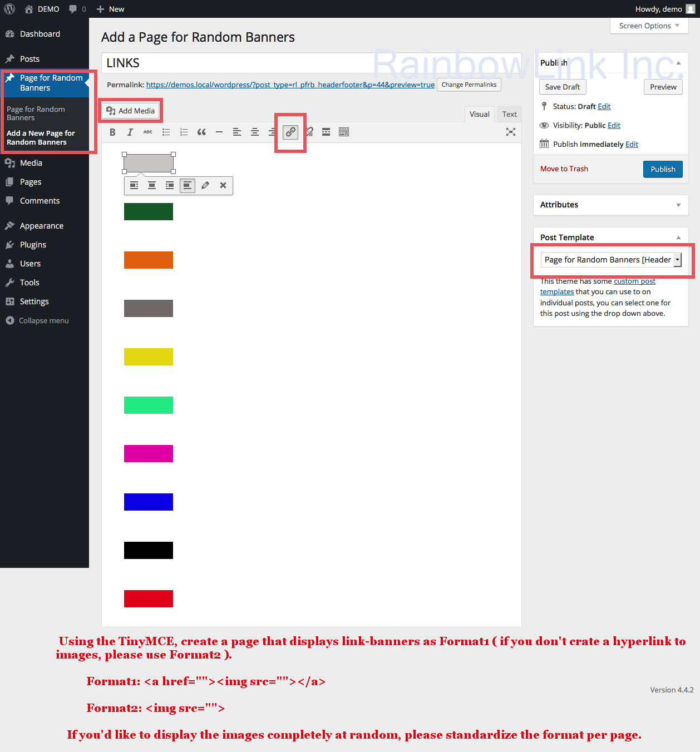Align text left in the main toolbar
This screenshot has width=700, height=752.
tap(237, 132)
